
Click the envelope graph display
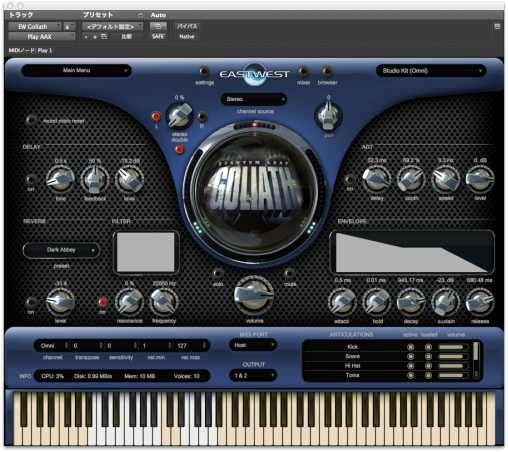pos(412,252)
